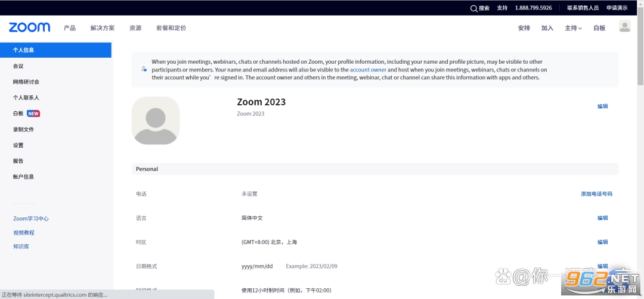The image size is (644, 299).
Task: Click the NEW badge beside 白板
Action: point(33,114)
